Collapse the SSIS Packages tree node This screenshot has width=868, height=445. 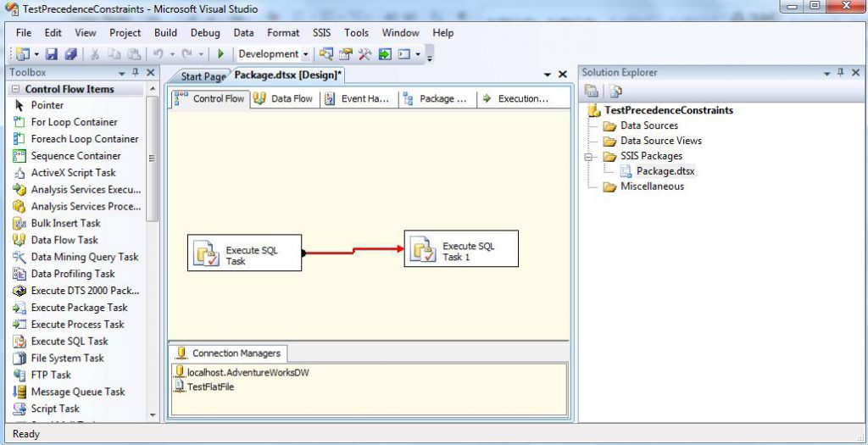(x=590, y=156)
